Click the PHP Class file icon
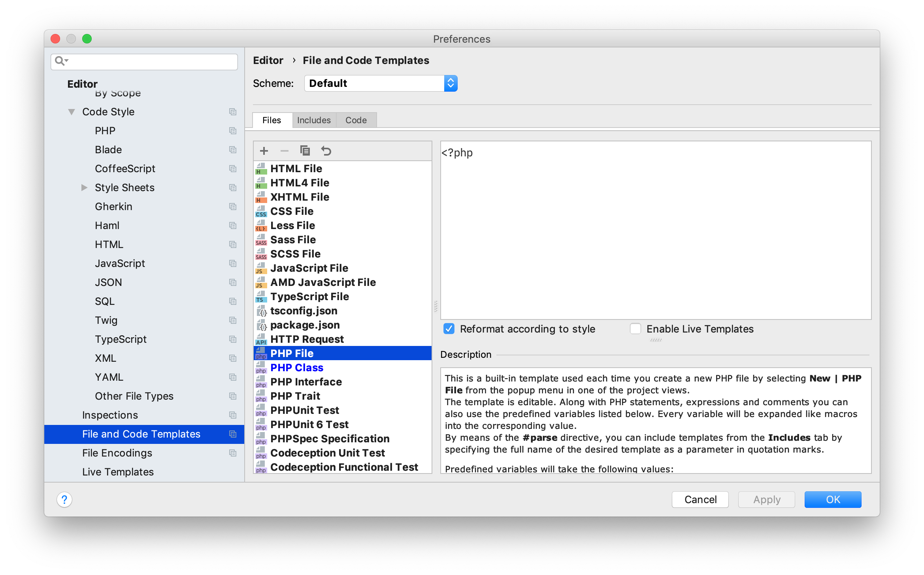Image resolution: width=924 pixels, height=575 pixels. click(261, 368)
